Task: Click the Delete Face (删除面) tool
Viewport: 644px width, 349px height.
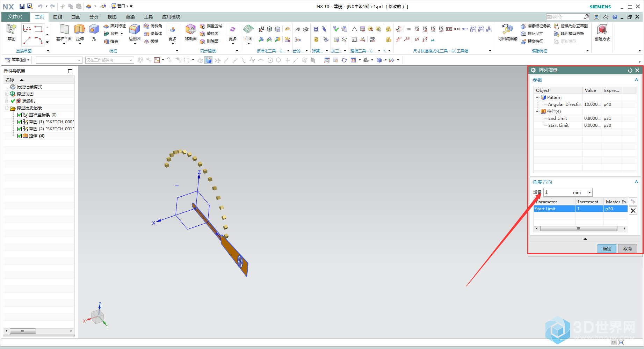Action: coord(209,41)
